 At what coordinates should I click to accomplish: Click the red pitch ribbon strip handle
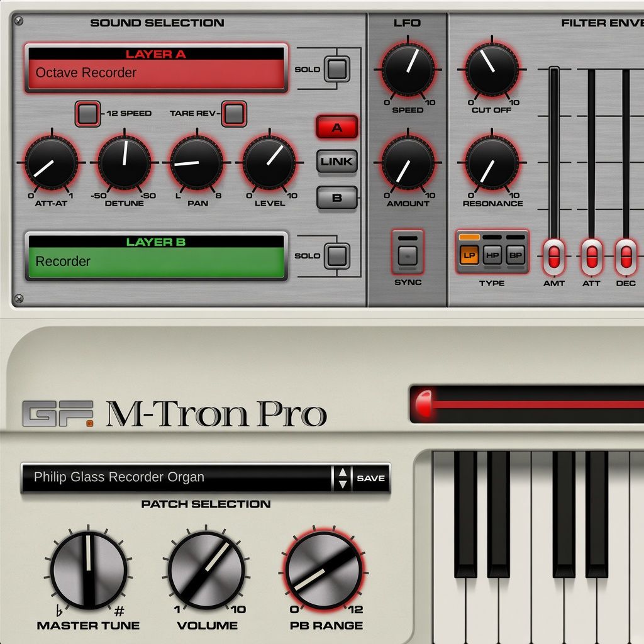tap(423, 403)
